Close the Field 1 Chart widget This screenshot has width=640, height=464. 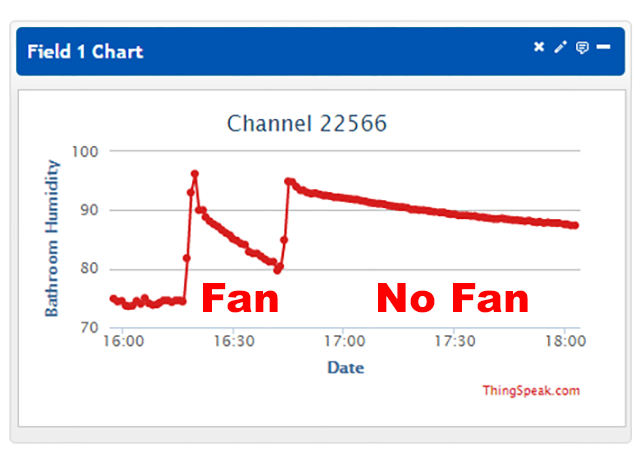point(539,47)
